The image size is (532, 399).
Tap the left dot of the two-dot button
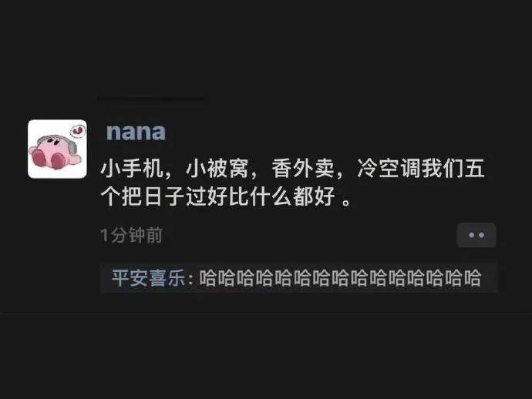[471, 235]
